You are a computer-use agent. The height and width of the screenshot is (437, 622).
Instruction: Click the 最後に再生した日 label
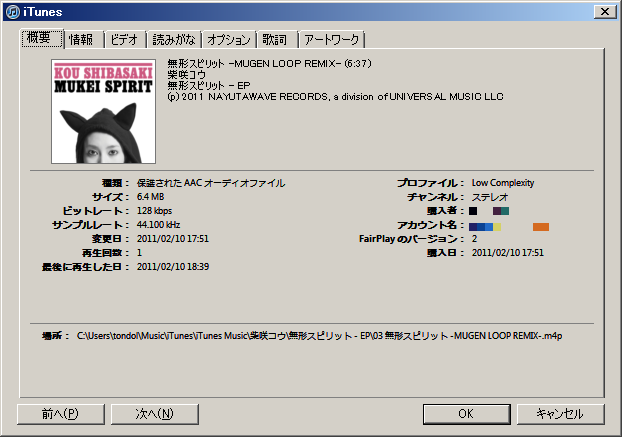(86, 266)
